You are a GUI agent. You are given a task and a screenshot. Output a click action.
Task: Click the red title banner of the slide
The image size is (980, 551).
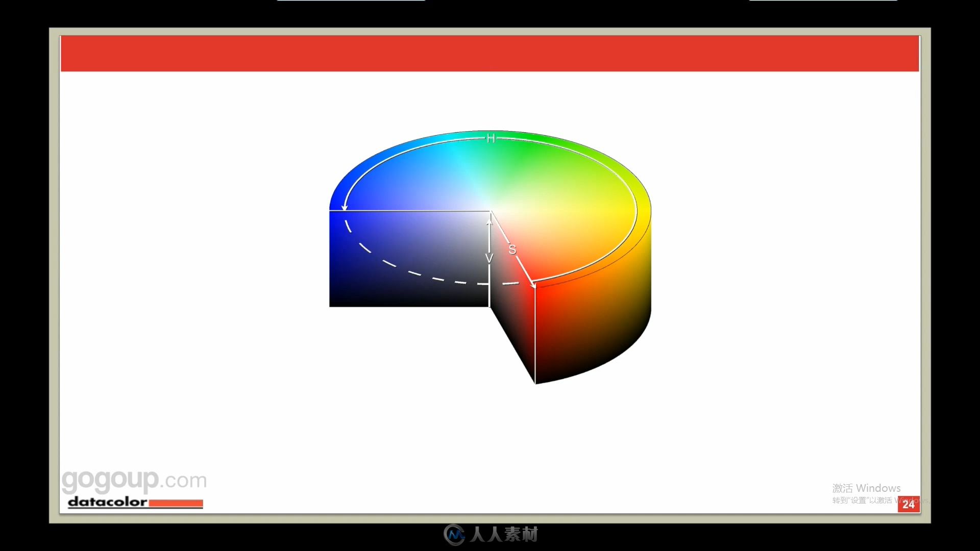490,54
